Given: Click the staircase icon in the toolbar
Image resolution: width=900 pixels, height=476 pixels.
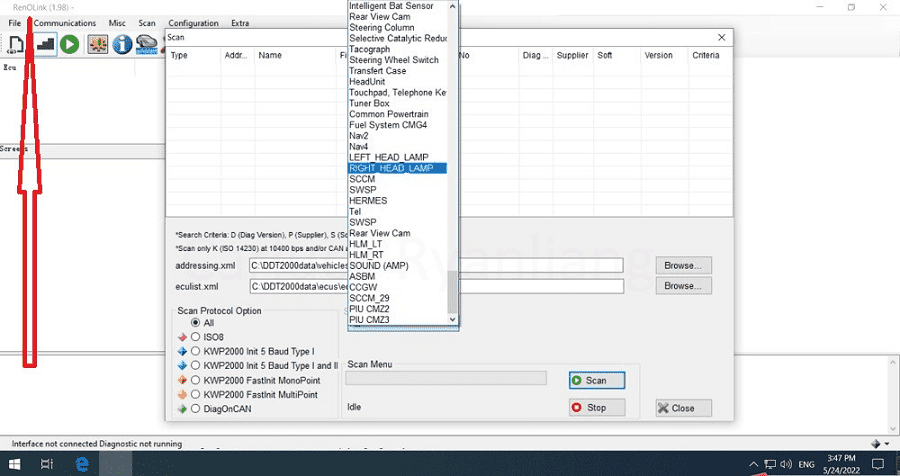Looking at the screenshot, I should pos(45,44).
